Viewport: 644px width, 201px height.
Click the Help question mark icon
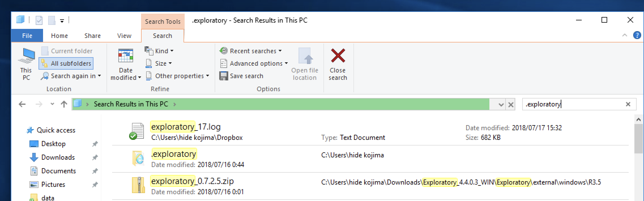coord(637,35)
